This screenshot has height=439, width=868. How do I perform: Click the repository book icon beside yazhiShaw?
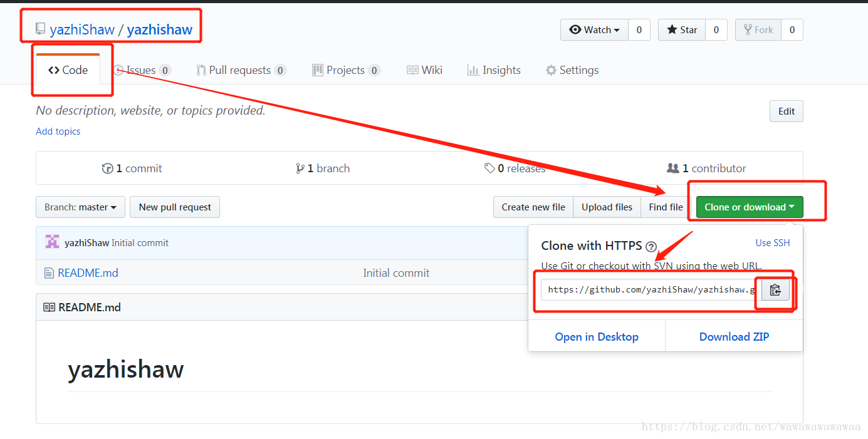pyautogui.click(x=40, y=29)
